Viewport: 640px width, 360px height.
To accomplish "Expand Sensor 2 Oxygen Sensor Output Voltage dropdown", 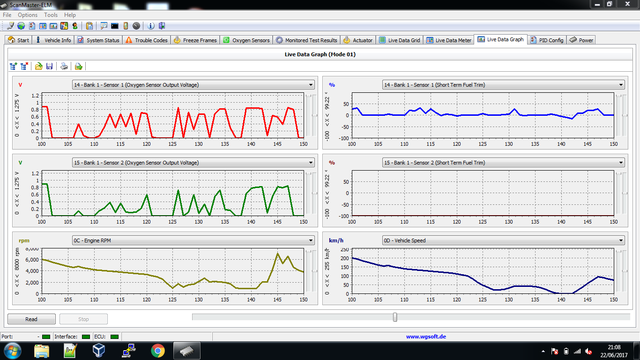I will coord(311,162).
